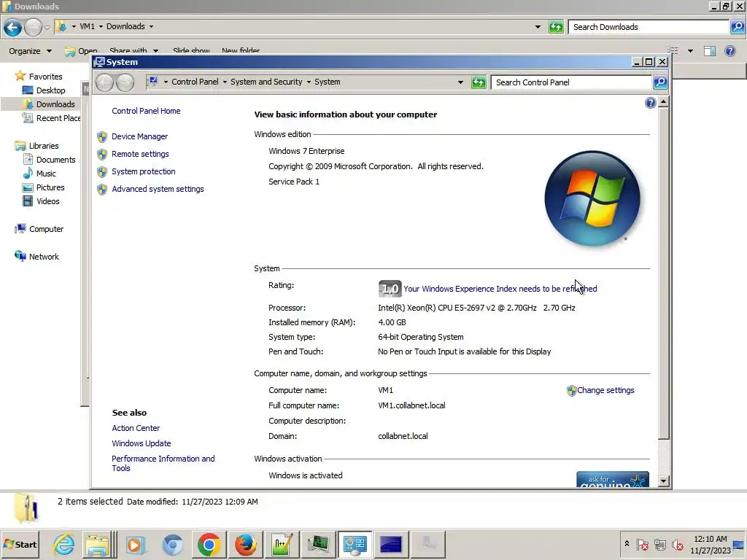This screenshot has width=747, height=560.
Task: Open Organize menu in Downloads window
Action: 29,51
